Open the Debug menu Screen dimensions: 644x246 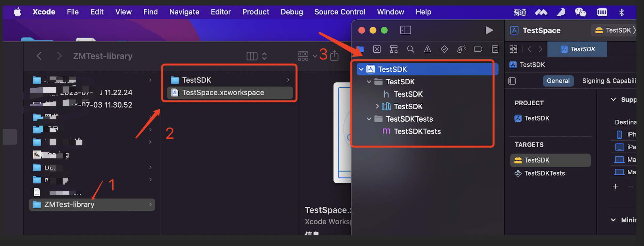(292, 12)
